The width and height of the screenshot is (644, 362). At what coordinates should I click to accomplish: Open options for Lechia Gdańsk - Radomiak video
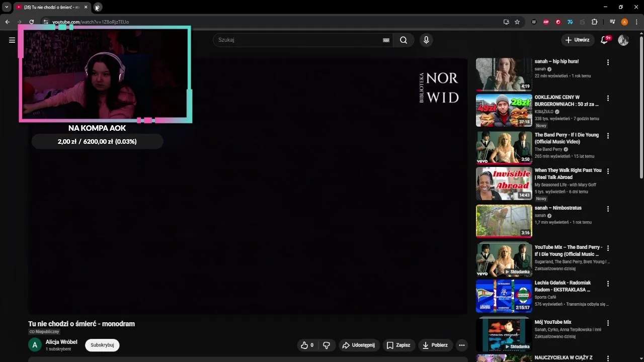coord(608,284)
